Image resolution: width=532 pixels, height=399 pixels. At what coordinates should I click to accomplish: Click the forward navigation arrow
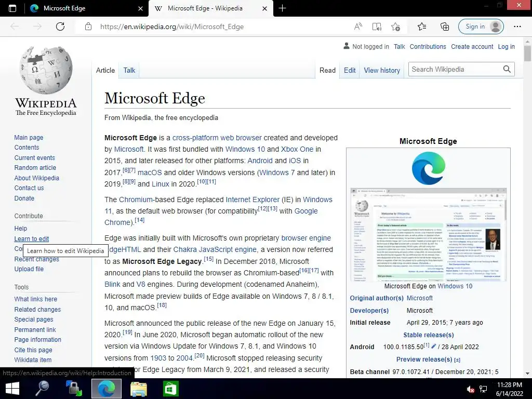[37, 26]
